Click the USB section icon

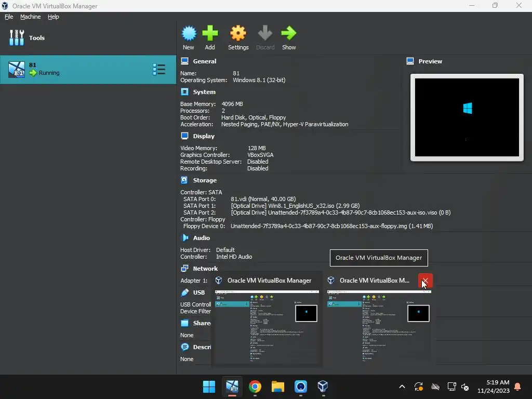[x=184, y=292]
